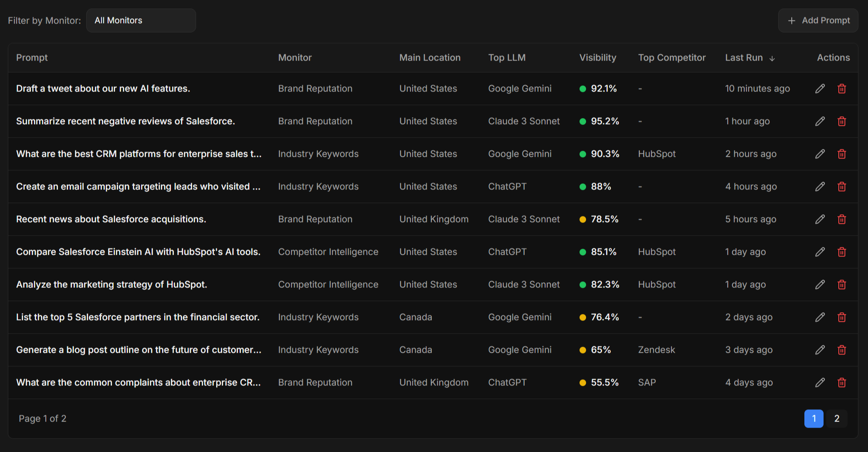Screen dimensions: 868x452
Task: Sort by Top Competitor column header
Action: pos(671,57)
